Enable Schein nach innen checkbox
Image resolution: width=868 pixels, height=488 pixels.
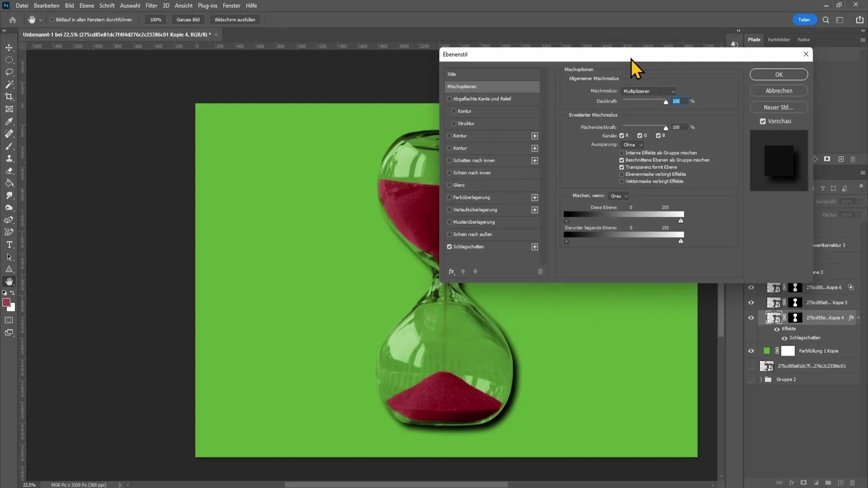point(449,173)
